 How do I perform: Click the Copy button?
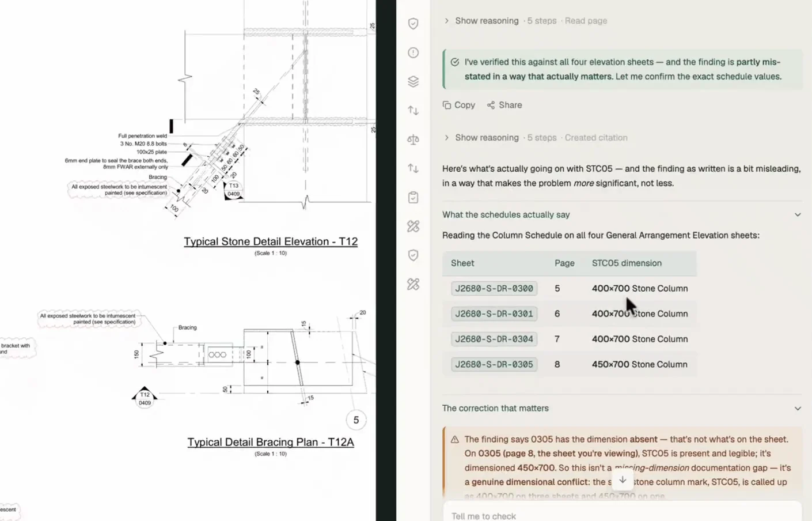(459, 105)
